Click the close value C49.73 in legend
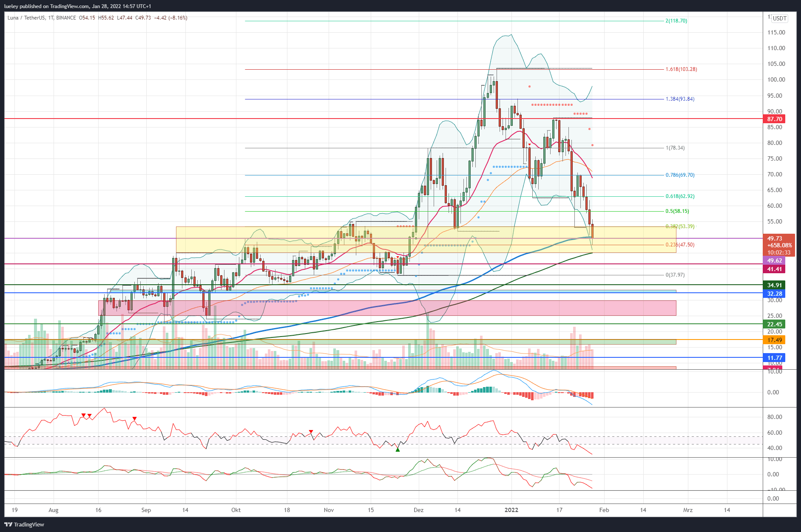 [143, 18]
